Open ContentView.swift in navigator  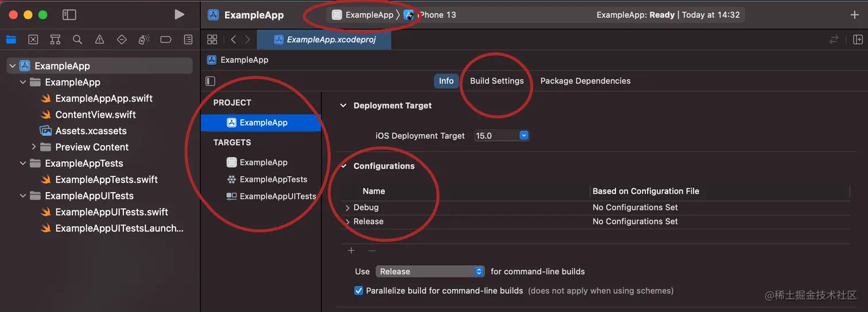tap(88, 115)
